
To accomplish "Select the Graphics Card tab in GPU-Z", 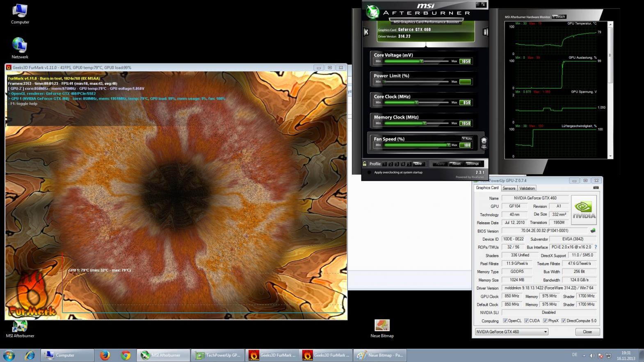I will coord(487,188).
